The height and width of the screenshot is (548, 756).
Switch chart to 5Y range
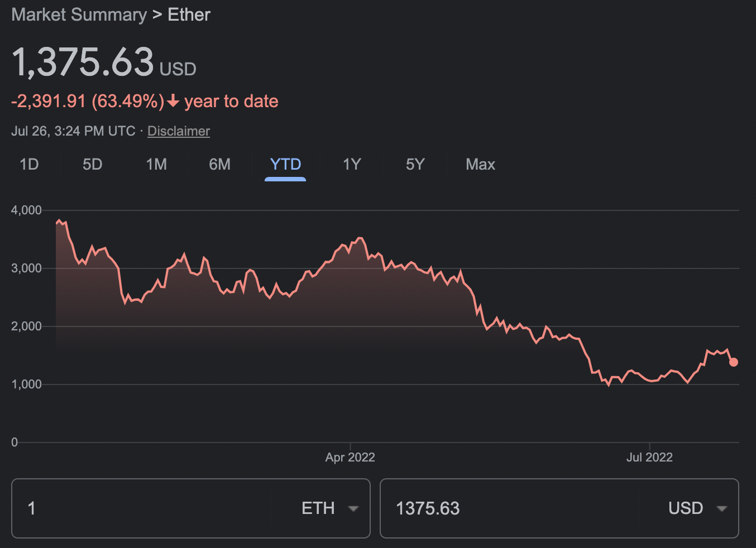pyautogui.click(x=415, y=164)
